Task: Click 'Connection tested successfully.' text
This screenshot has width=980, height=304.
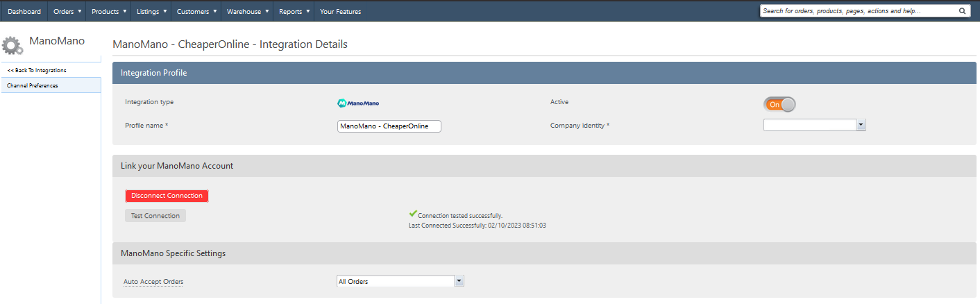Action: (x=460, y=216)
